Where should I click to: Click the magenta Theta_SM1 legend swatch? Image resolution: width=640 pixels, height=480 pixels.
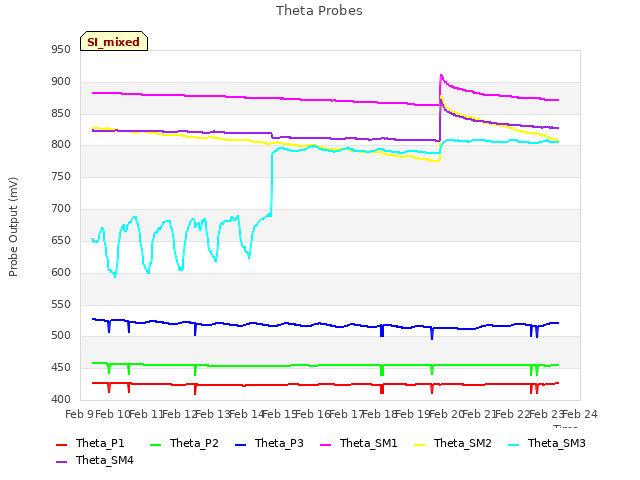click(326, 444)
